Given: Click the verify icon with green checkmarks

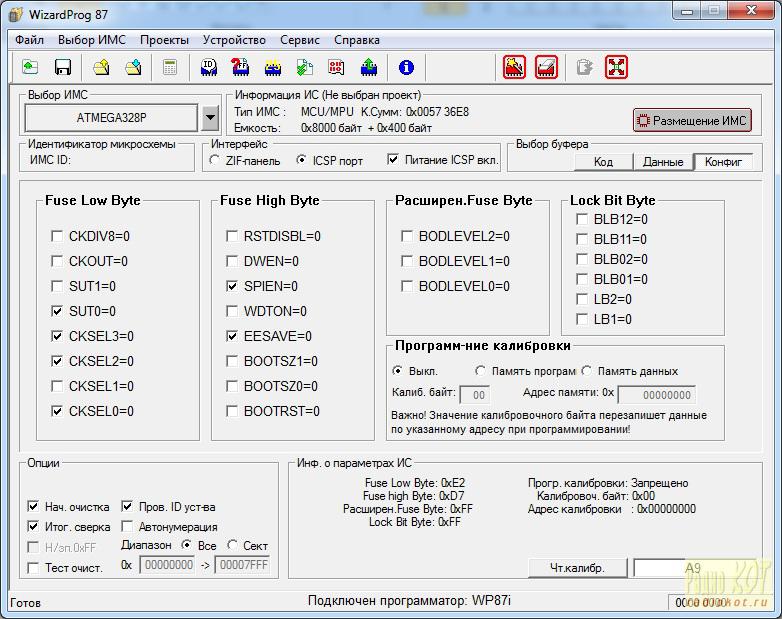Looking at the screenshot, I should tap(304, 67).
